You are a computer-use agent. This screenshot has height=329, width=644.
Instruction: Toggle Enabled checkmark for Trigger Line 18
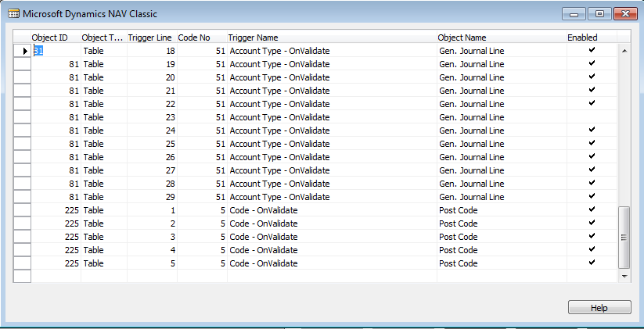point(592,51)
